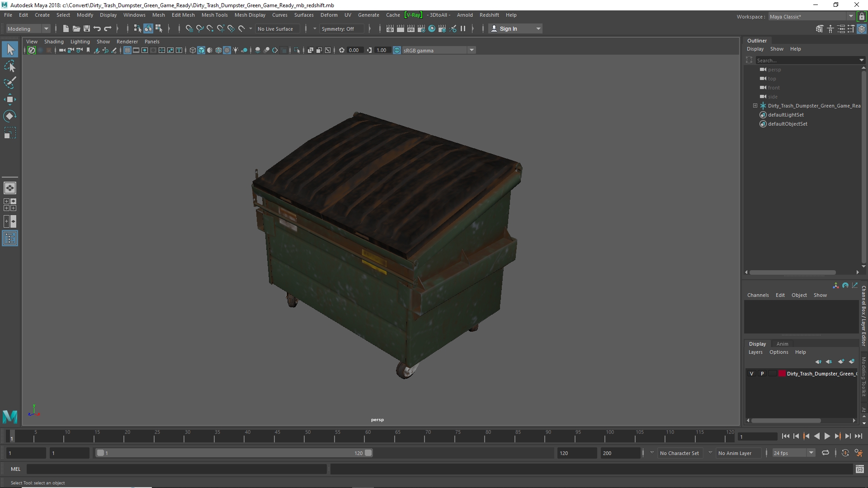Open the 24 fps dropdown
868x488 pixels.
[793, 453]
